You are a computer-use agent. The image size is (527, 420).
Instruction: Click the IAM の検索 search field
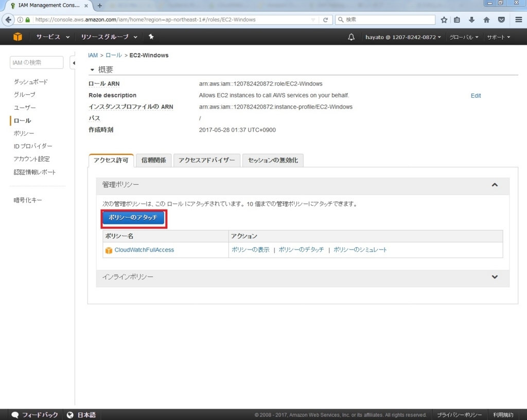pos(37,63)
